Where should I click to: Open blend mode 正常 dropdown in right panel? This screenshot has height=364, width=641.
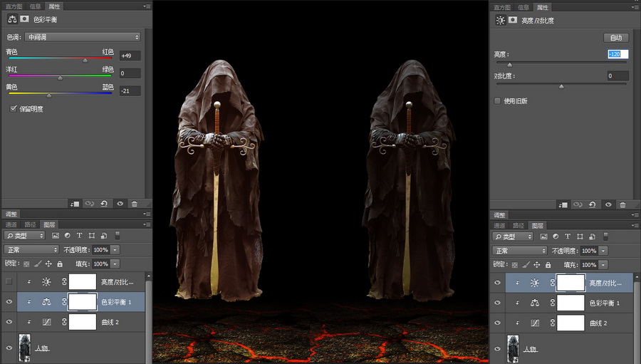[520, 250]
